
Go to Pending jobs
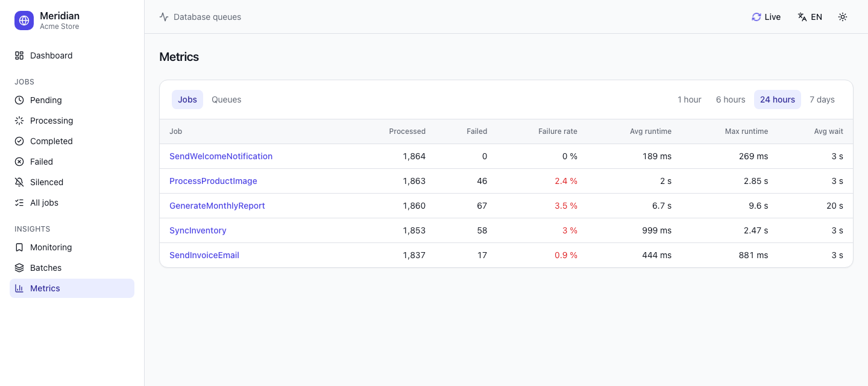[72, 100]
